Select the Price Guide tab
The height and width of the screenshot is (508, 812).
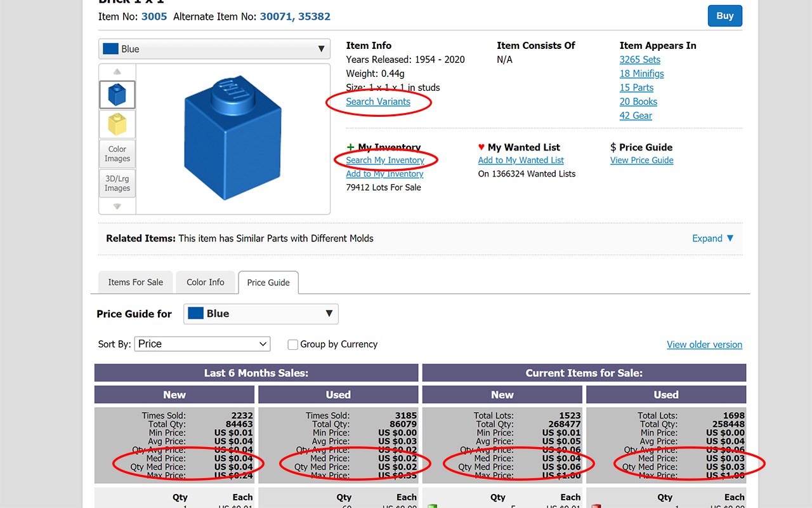coord(268,283)
